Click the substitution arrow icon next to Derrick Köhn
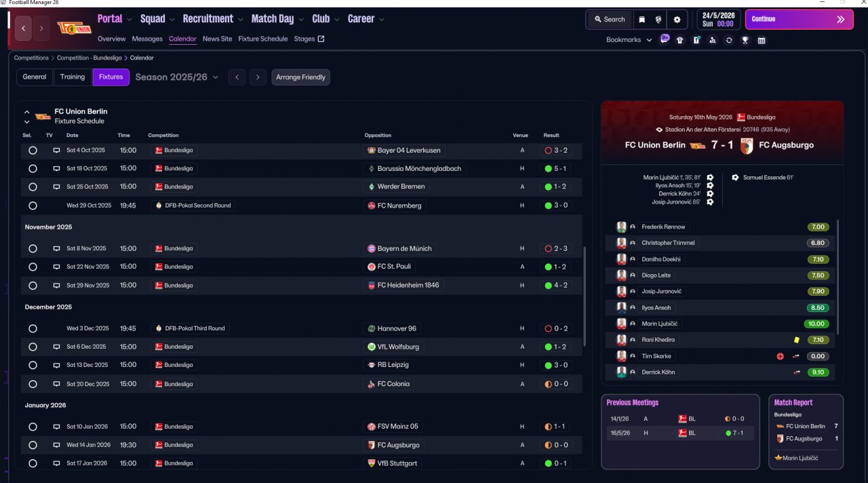 (x=796, y=372)
